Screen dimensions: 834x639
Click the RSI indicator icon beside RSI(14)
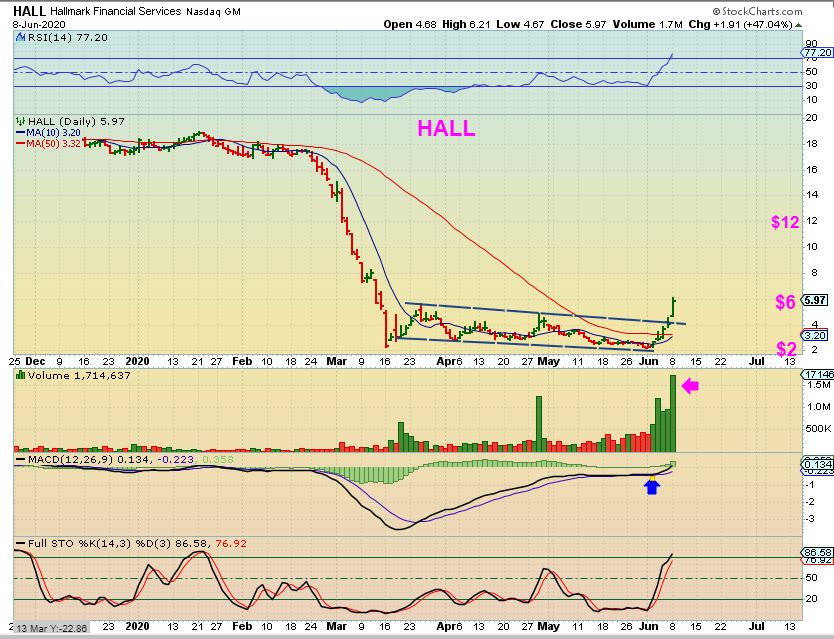click(x=21, y=37)
